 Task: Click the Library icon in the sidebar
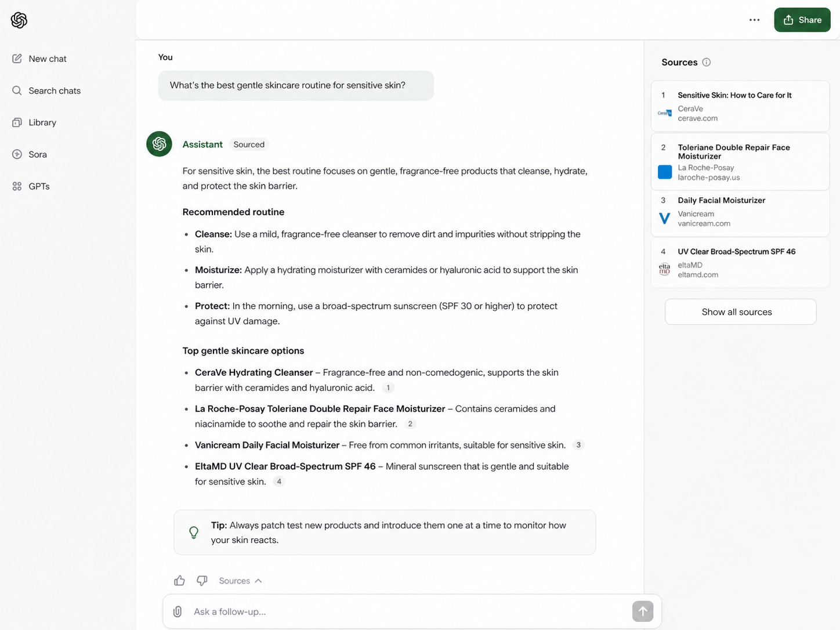pyautogui.click(x=17, y=122)
